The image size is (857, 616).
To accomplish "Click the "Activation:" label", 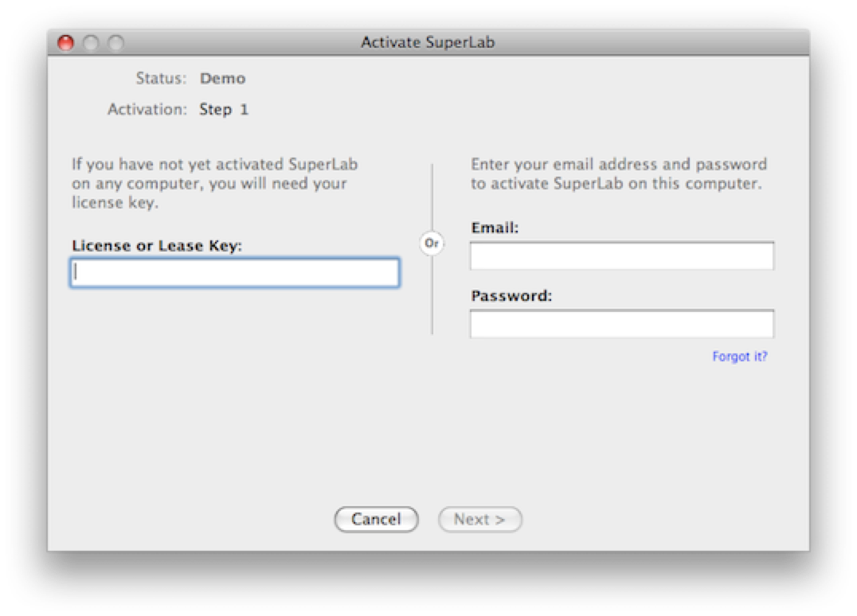I will pos(147,110).
